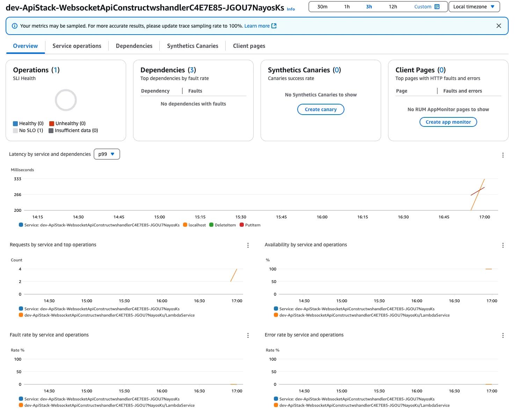Toggle Service series in Requests chart legend
This screenshot has height=413, width=532.
pos(99,309)
